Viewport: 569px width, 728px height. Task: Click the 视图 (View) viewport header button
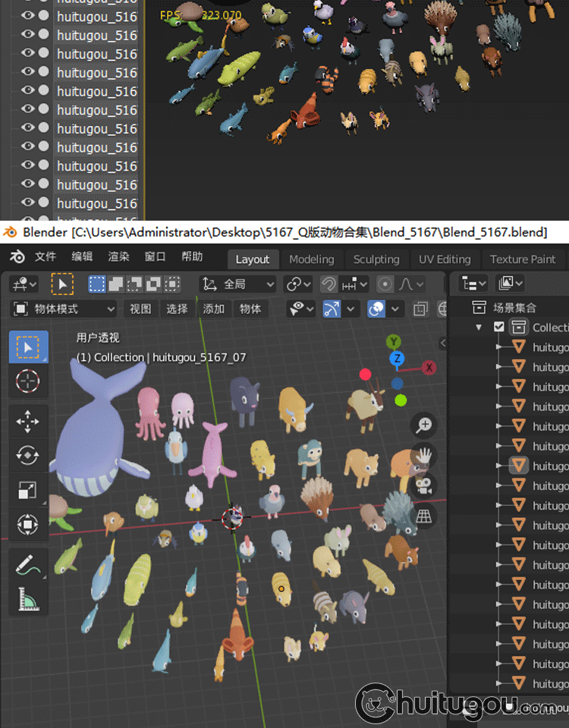[x=140, y=309]
